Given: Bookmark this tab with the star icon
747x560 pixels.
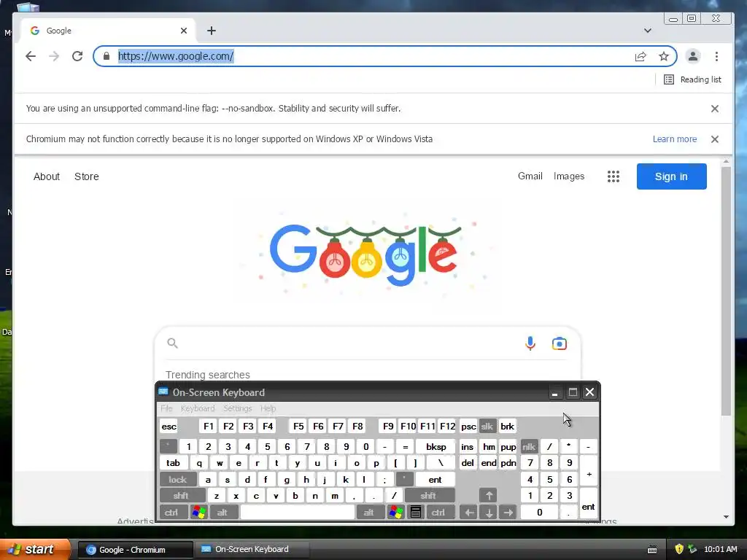Looking at the screenshot, I should point(664,57).
